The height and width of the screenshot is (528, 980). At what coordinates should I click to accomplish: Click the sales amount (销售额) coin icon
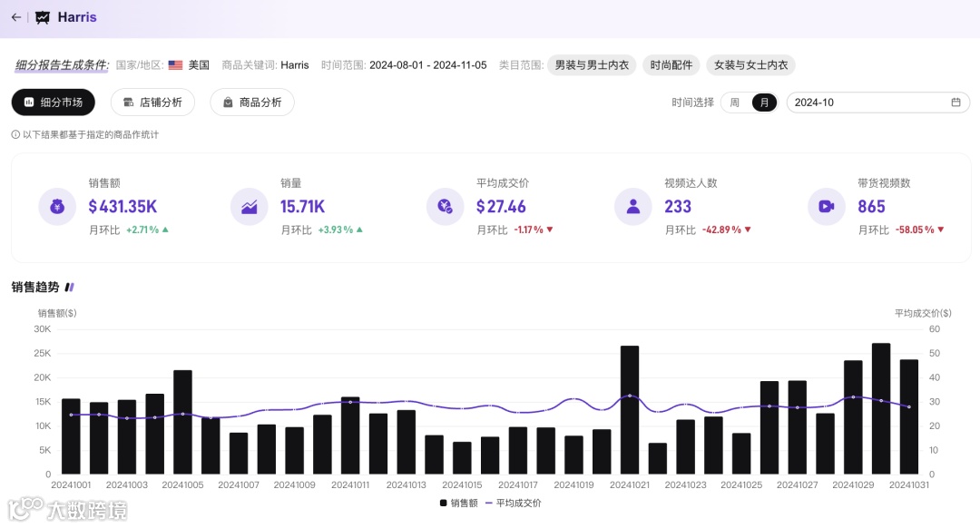(57, 206)
